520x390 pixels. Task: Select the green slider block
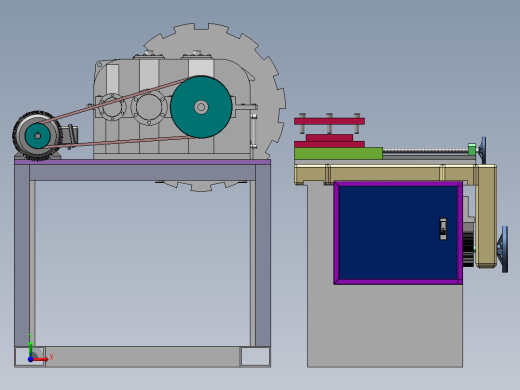pyautogui.click(x=338, y=153)
